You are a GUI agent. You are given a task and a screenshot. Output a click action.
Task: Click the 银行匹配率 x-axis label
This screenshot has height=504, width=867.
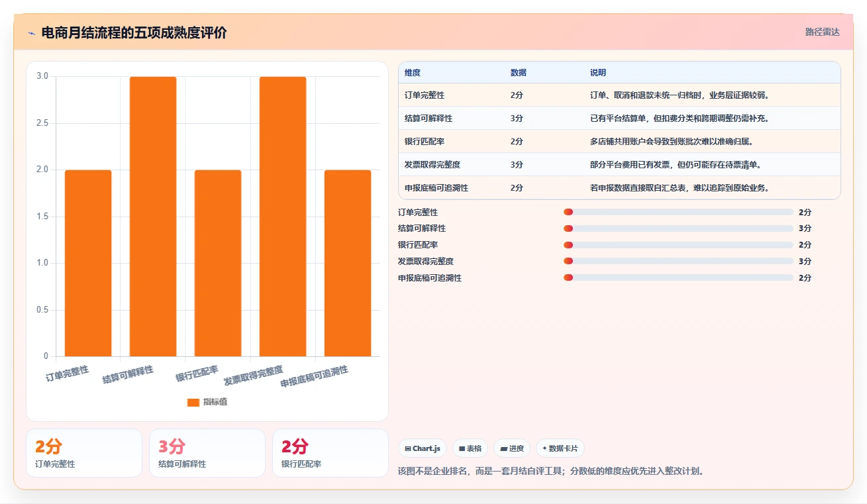(197, 374)
